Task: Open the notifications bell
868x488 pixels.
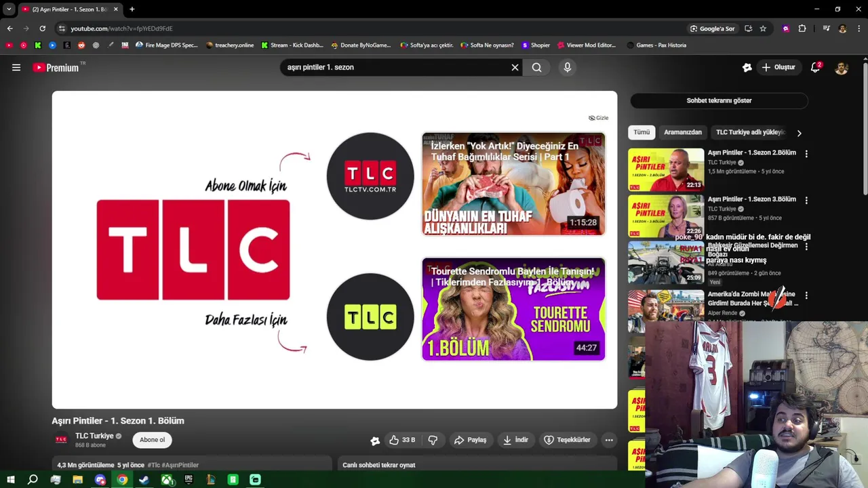Action: pos(816,67)
